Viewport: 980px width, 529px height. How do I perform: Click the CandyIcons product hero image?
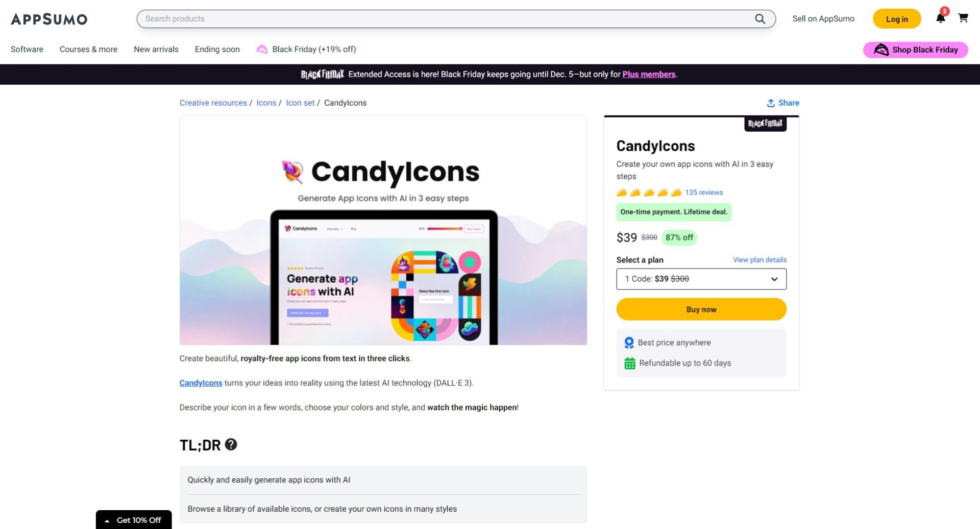coord(383,230)
